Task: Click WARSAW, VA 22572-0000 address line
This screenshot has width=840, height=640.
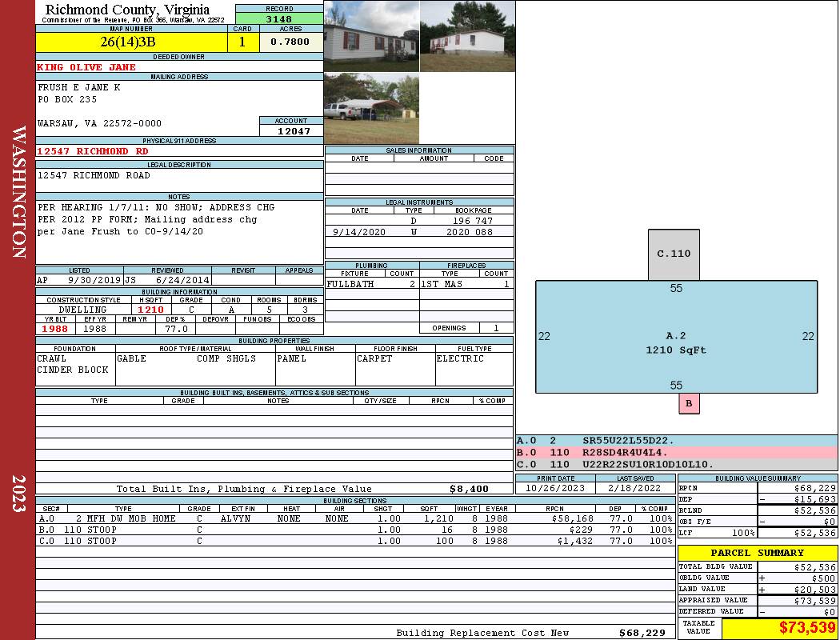Action: tap(99, 123)
